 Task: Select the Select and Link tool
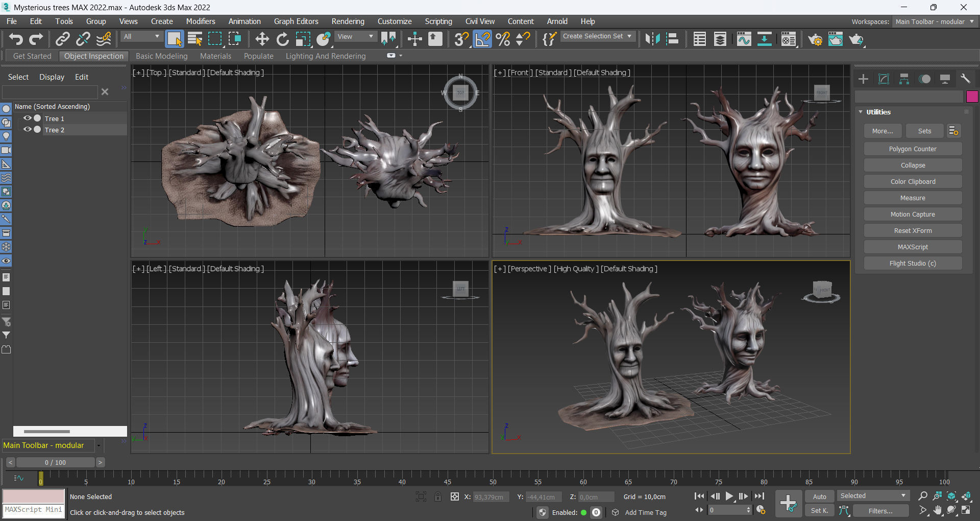click(63, 39)
